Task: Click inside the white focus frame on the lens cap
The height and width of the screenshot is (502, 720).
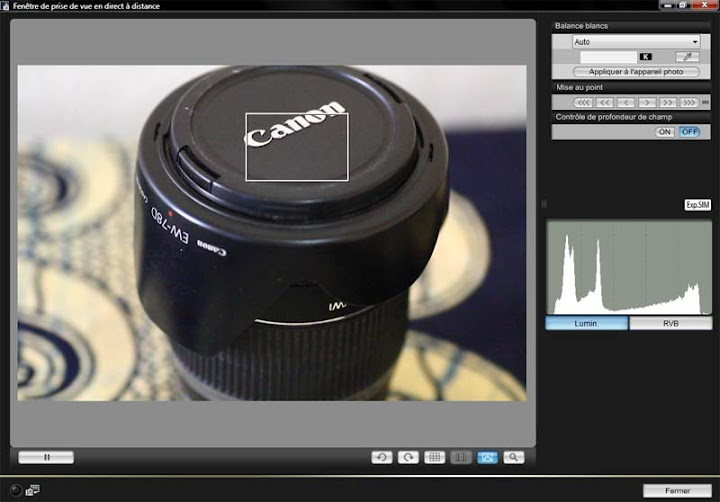Action: pos(297,147)
